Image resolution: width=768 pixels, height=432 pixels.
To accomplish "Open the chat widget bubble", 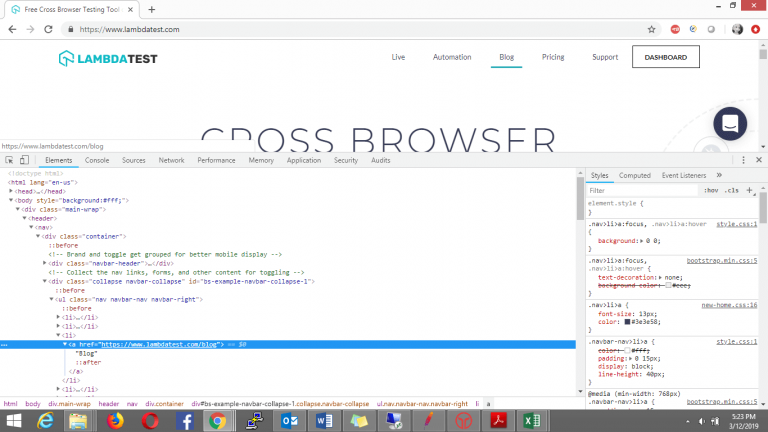I will click(730, 124).
